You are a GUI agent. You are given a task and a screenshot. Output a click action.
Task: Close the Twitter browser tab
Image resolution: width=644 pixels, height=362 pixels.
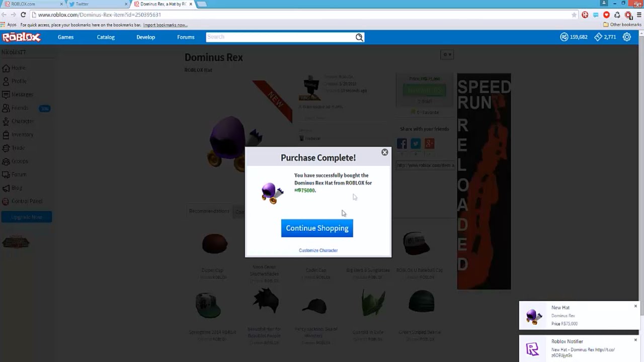coord(126,4)
